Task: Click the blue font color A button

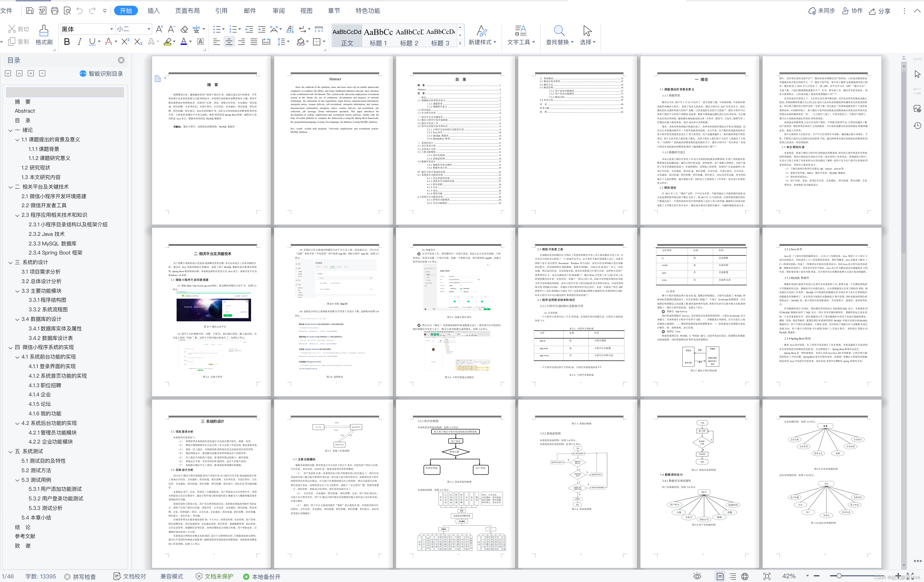Action: click(184, 42)
